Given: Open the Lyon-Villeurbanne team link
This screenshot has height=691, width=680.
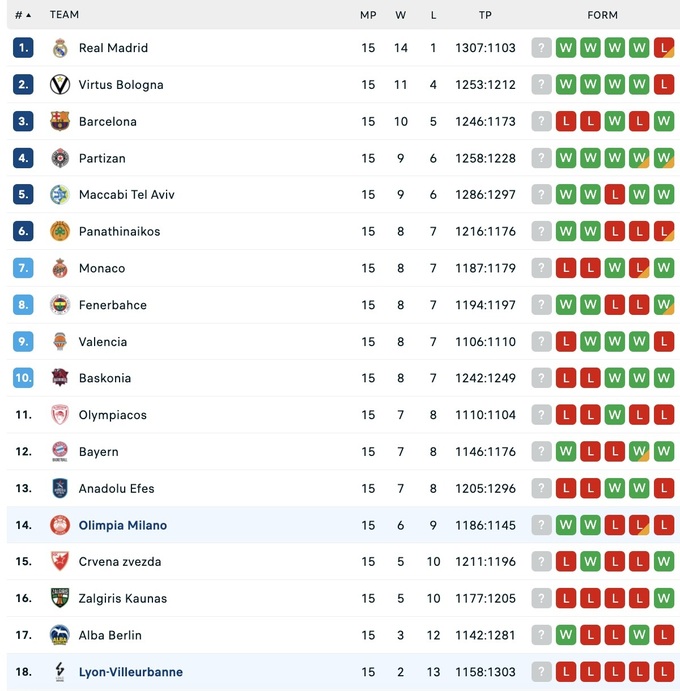Looking at the screenshot, I should (131, 672).
